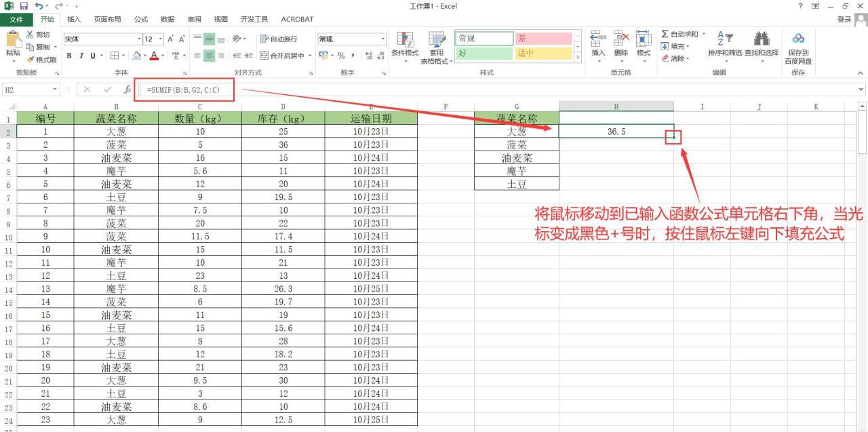Expand the formula bar
This screenshot has width=868, height=432.
[x=862, y=90]
